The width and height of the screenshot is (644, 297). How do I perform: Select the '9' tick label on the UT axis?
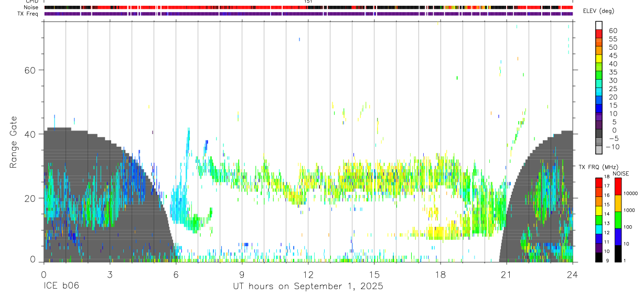(242, 273)
